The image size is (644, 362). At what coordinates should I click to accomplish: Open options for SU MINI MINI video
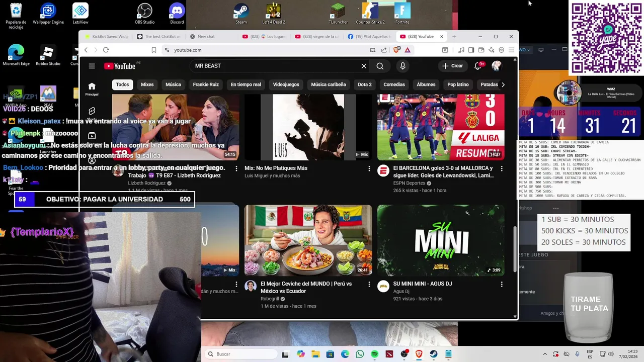click(502, 285)
